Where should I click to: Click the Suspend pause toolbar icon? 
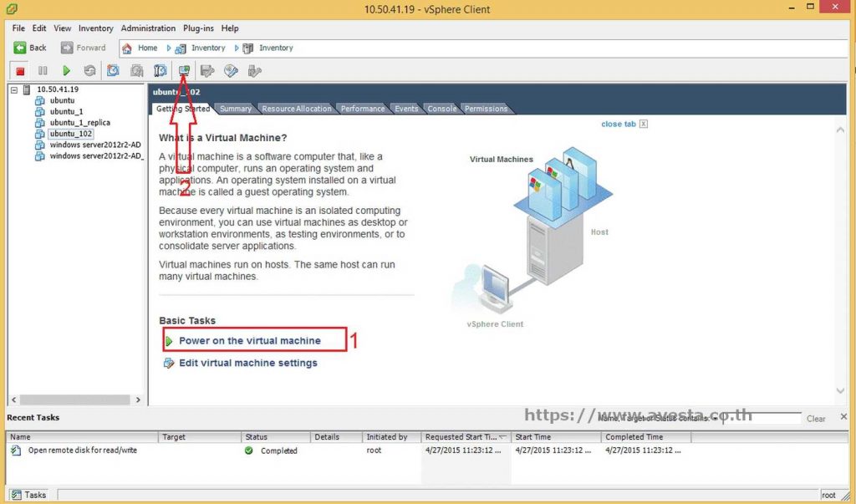pyautogui.click(x=43, y=70)
